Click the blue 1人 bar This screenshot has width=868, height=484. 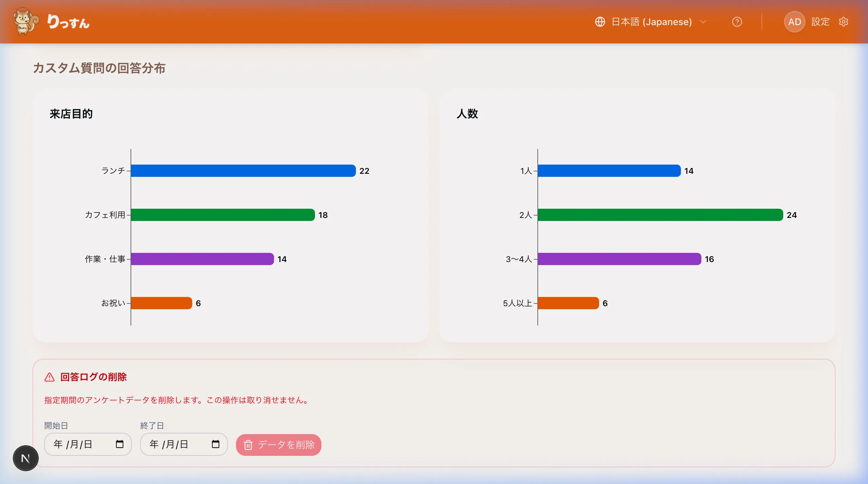click(x=609, y=171)
